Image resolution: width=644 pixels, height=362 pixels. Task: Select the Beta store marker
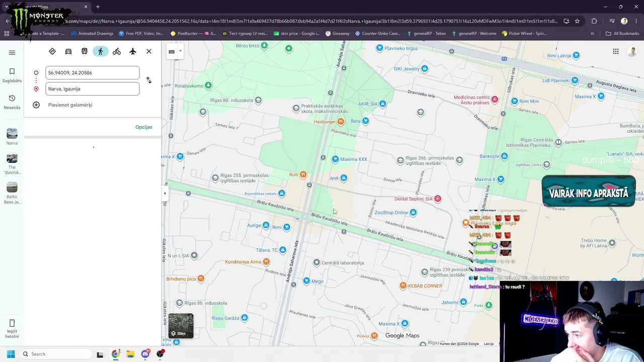tap(366, 121)
